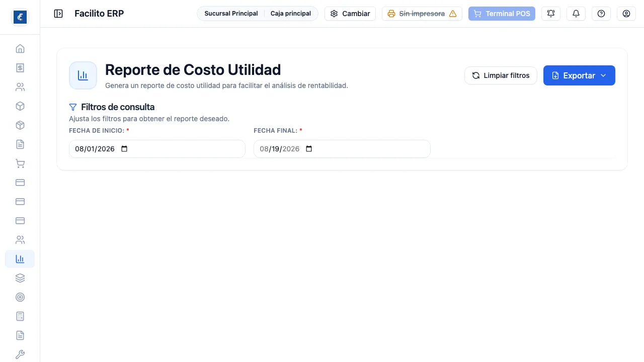Open the calendar picker in Fecha de inicio
644x362 pixels.
tap(125, 149)
